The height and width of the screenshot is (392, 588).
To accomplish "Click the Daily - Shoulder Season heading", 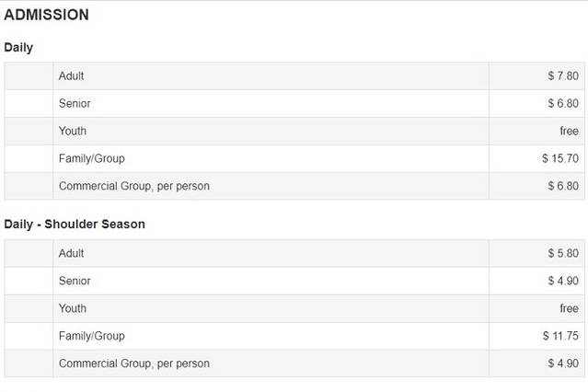I will coord(75,224).
